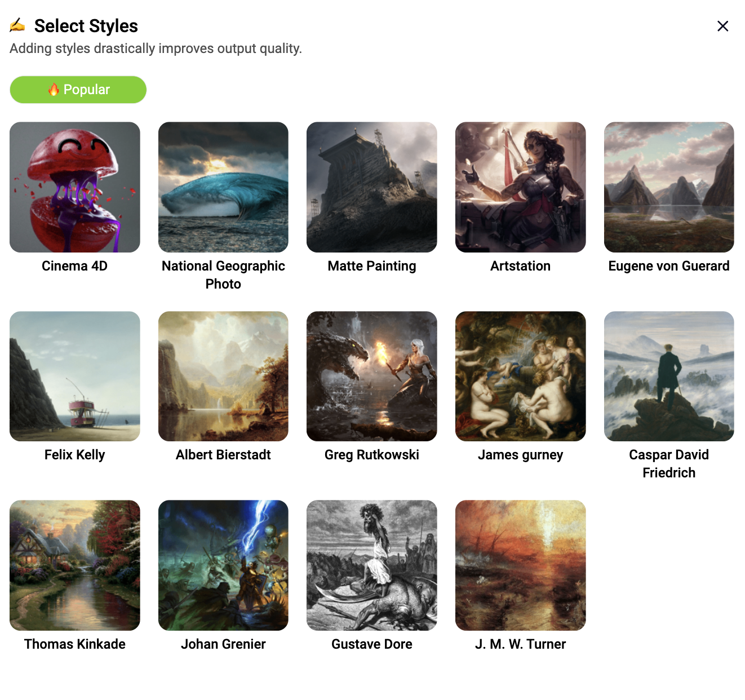Select the Caspar David Friedrich style
The height and width of the screenshot is (700, 745).
(x=668, y=376)
